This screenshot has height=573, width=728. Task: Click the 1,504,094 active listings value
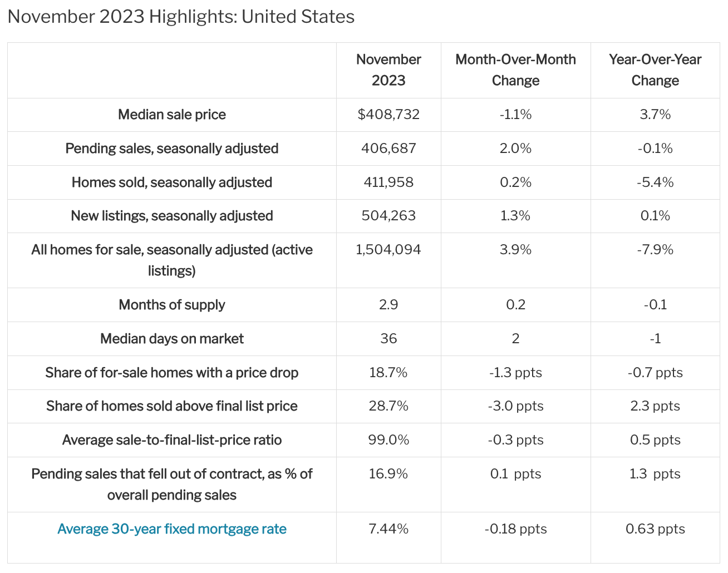click(x=388, y=250)
